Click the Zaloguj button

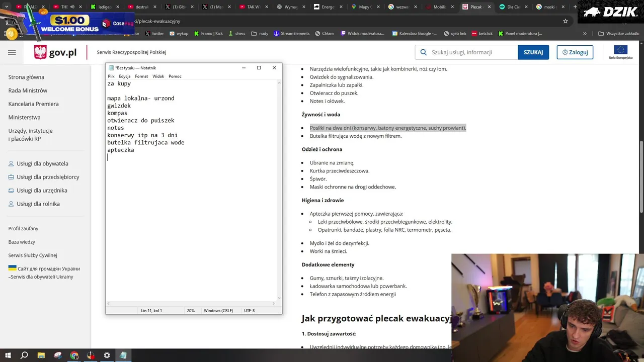coord(575,52)
